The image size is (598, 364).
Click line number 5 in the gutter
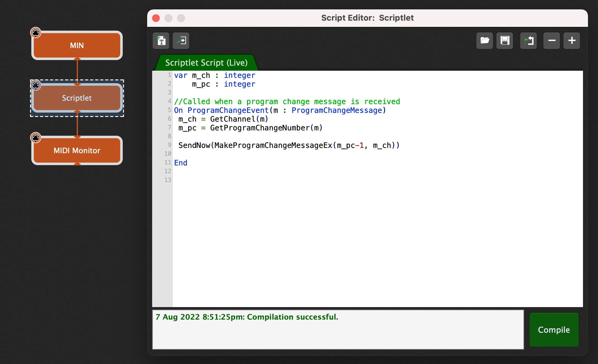coord(169,110)
